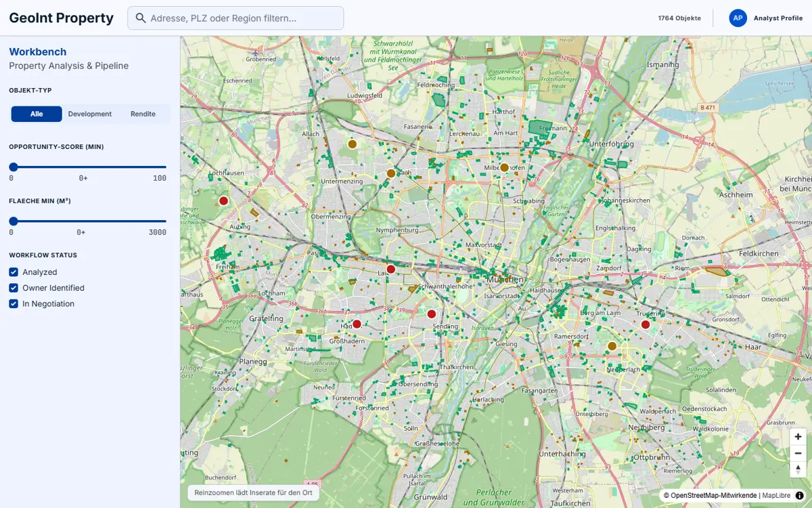Viewport: 812px width, 508px height.
Task: Reset map bearing with the compass button
Action: [798, 469]
